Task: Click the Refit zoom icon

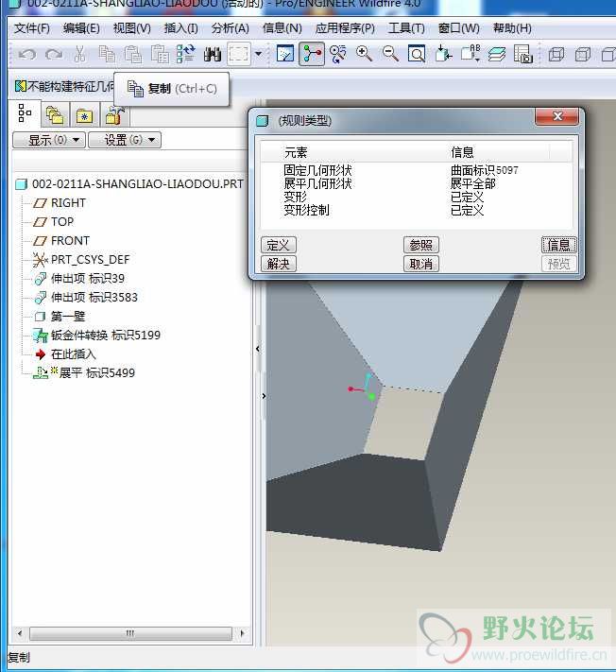Action: (x=417, y=54)
